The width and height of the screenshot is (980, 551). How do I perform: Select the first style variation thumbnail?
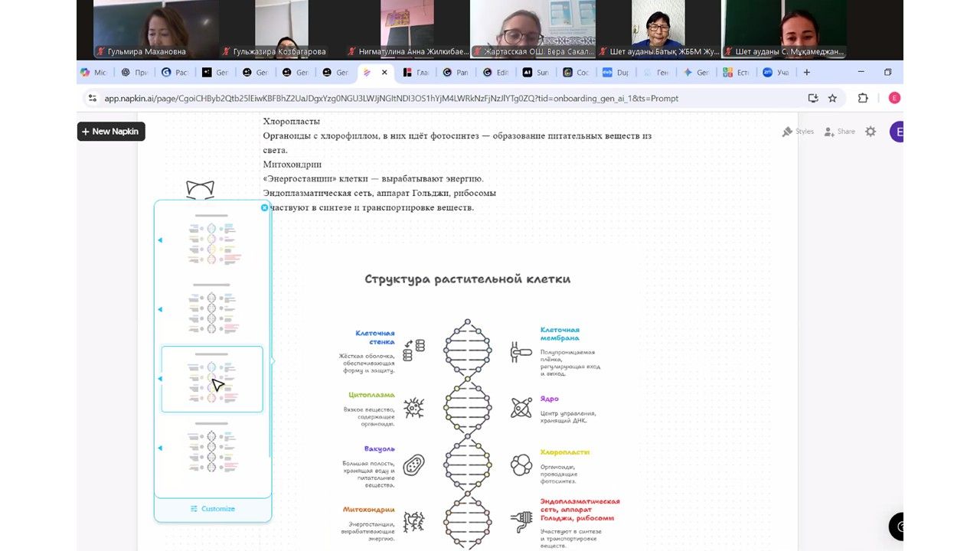tap(212, 241)
